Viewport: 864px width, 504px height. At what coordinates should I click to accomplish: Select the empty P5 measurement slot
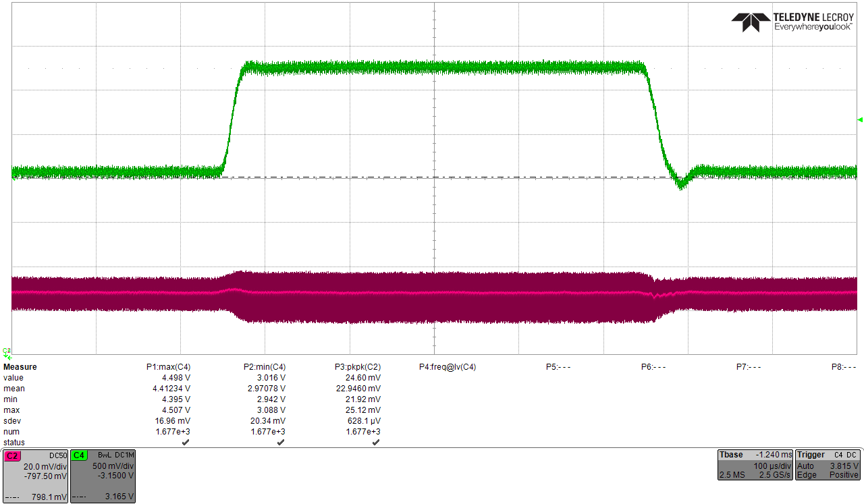pos(558,366)
